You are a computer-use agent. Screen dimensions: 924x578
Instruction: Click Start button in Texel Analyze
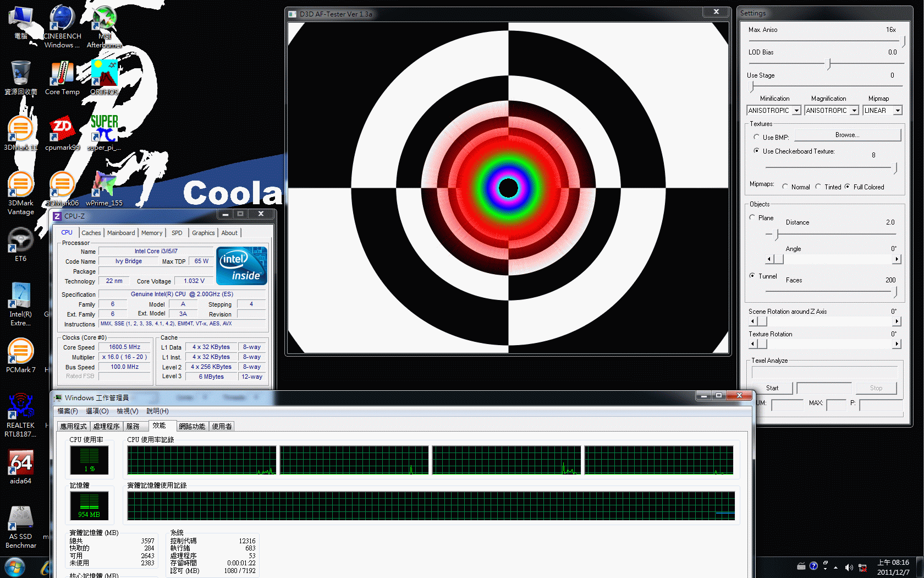(772, 388)
